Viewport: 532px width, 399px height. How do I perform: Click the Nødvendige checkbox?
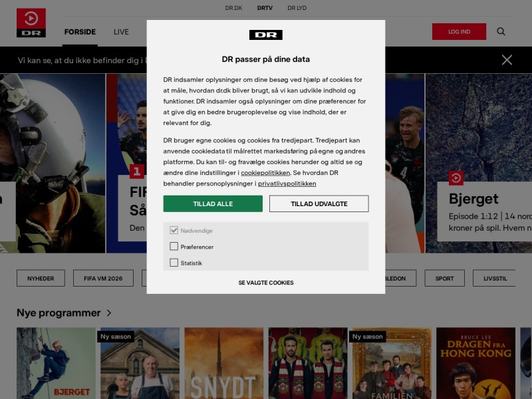click(174, 230)
